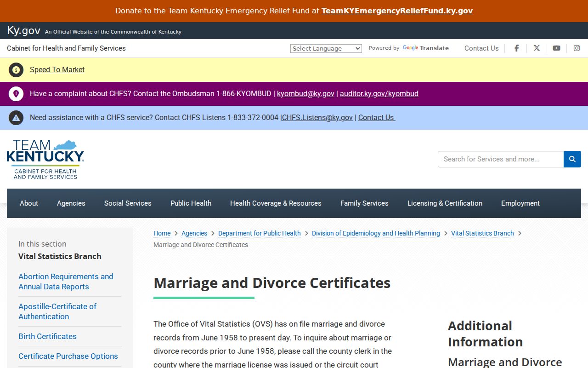Open the Facebook icon in header

tap(516, 48)
